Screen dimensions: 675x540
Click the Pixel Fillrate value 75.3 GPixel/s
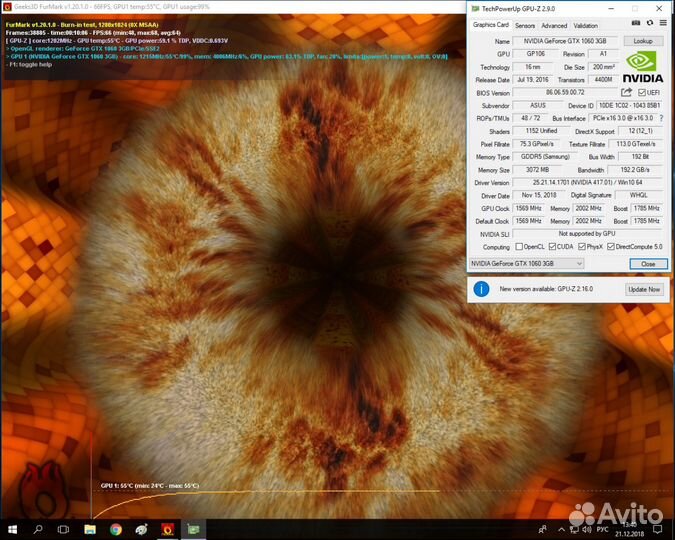pos(536,144)
